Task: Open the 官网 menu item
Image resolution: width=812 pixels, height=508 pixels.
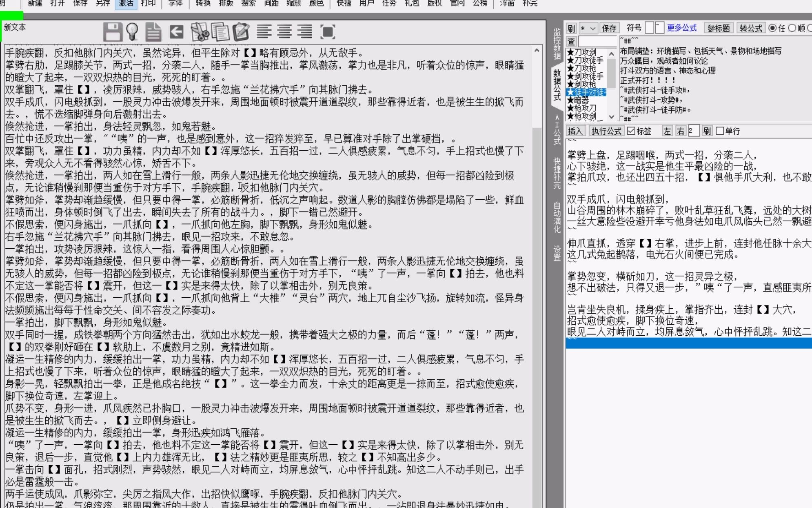Action: [457, 3]
